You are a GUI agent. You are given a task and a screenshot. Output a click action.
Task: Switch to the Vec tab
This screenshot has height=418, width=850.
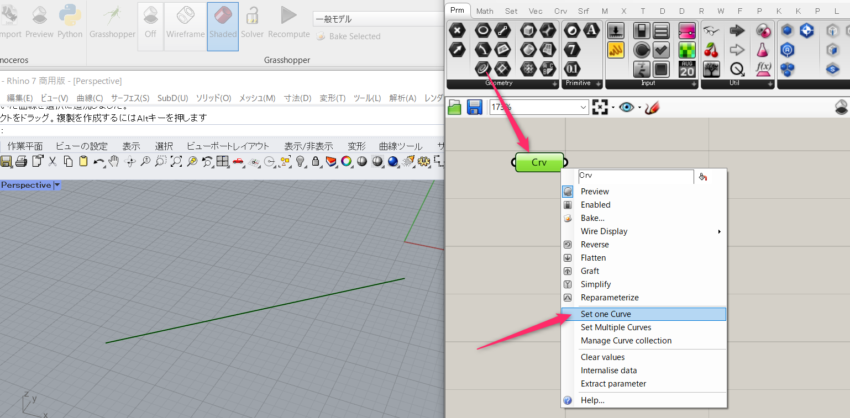[x=536, y=11]
